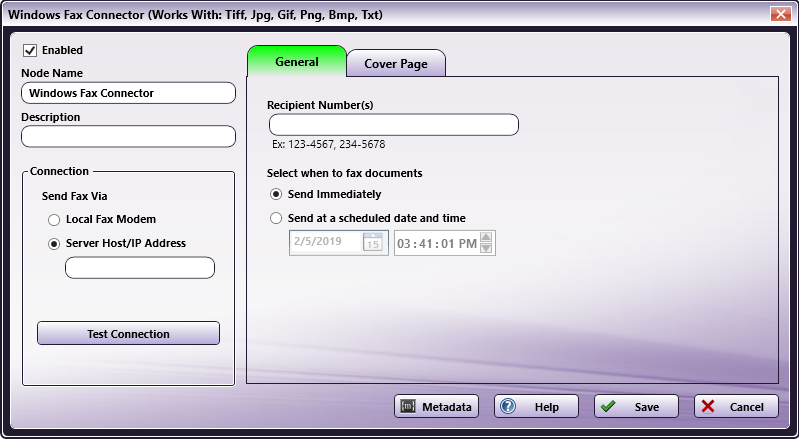The width and height of the screenshot is (799, 439).
Task: Decrease the time with the down arrow
Action: click(486, 248)
